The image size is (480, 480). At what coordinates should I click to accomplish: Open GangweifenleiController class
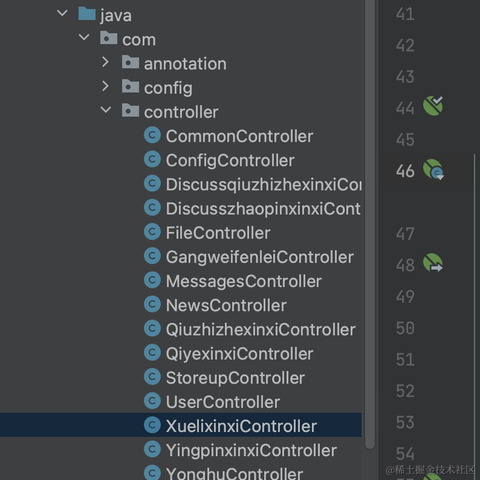point(260,257)
